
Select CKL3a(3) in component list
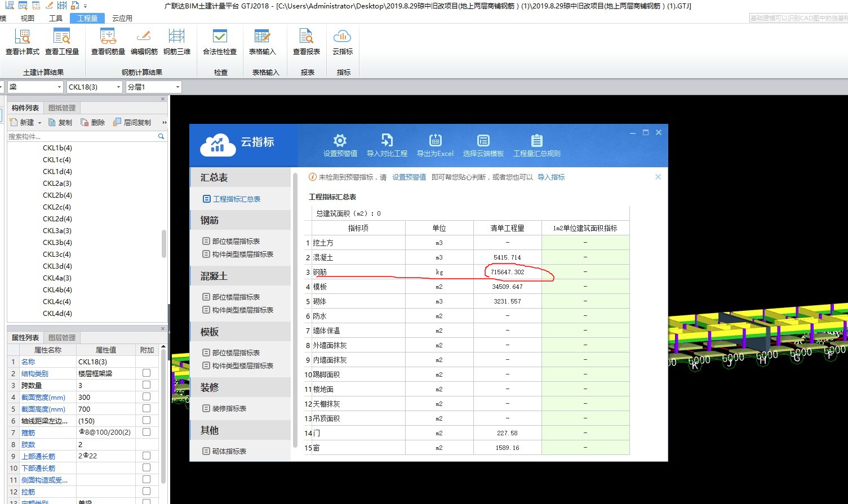pos(57,230)
